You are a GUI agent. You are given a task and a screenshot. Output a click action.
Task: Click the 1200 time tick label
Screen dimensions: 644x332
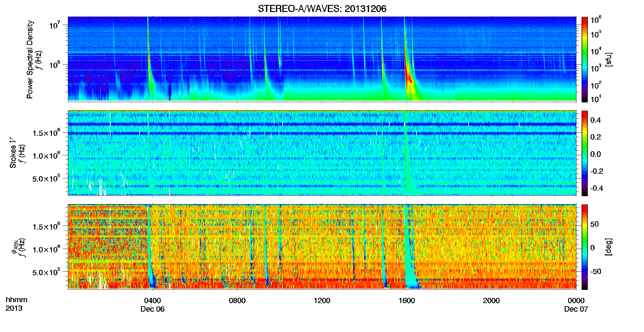pos(322,301)
